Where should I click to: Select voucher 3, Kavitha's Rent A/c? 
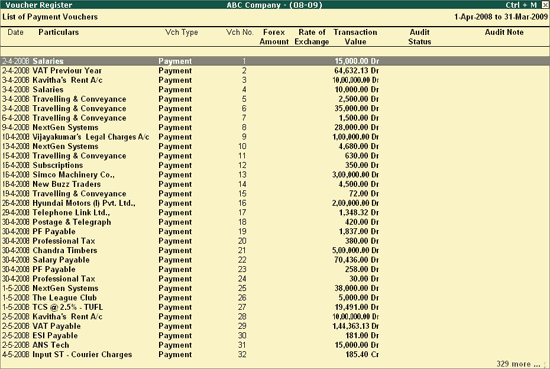[275, 80]
